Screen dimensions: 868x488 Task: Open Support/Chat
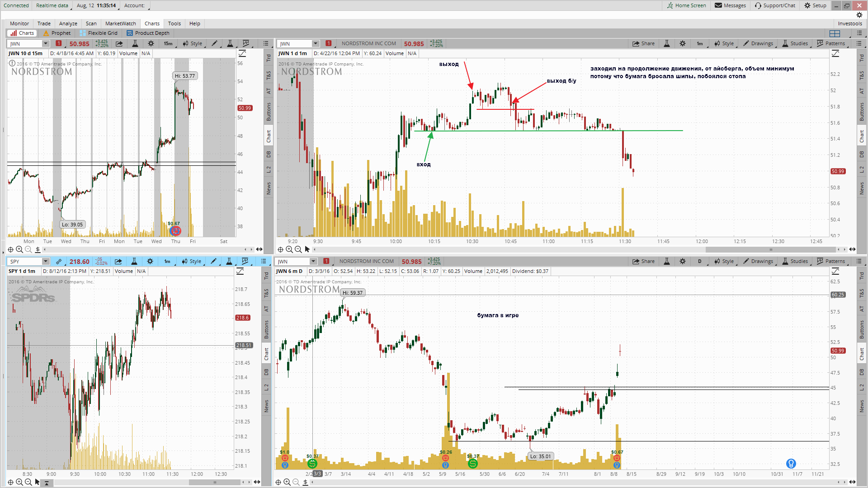(775, 5)
